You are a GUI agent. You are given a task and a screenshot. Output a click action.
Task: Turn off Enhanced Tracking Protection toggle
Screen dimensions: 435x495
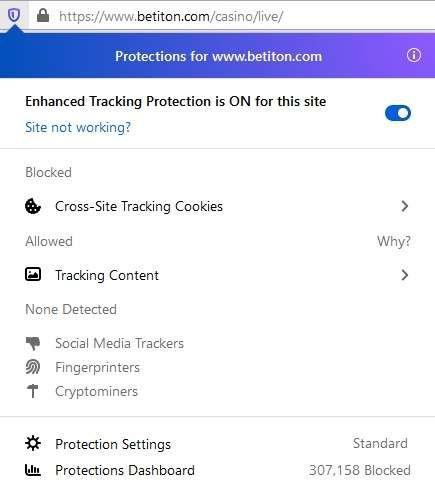click(398, 113)
